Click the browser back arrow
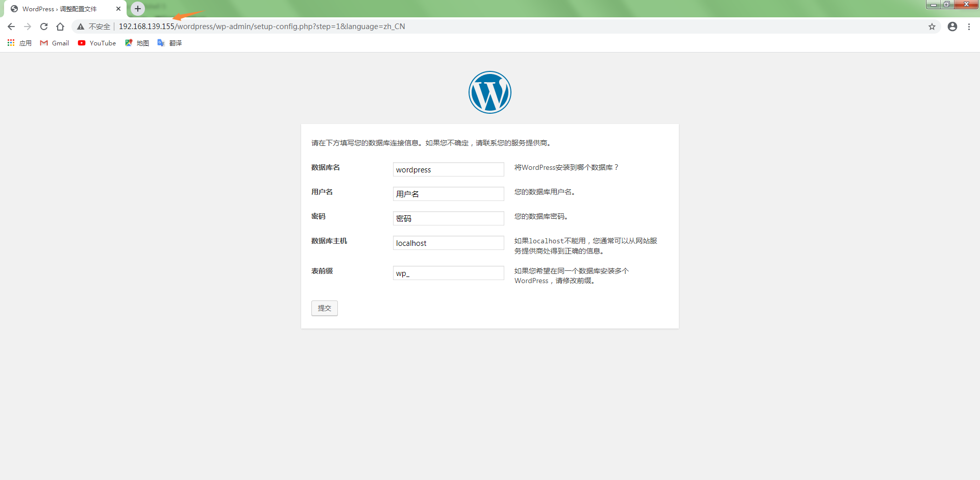The image size is (980, 480). (11, 26)
